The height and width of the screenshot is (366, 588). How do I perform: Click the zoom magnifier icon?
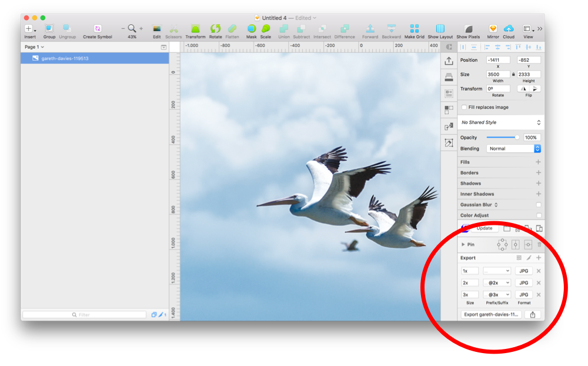click(132, 28)
